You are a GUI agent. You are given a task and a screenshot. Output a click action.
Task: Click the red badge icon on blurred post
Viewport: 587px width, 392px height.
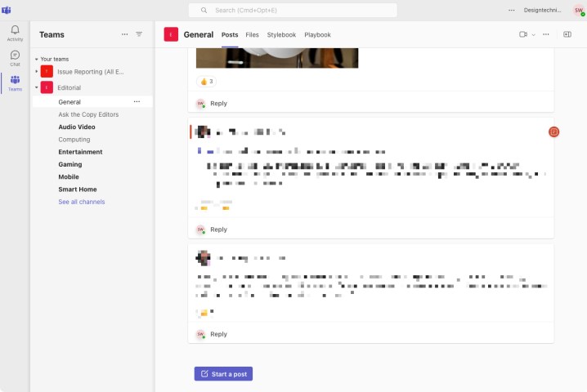(x=553, y=131)
